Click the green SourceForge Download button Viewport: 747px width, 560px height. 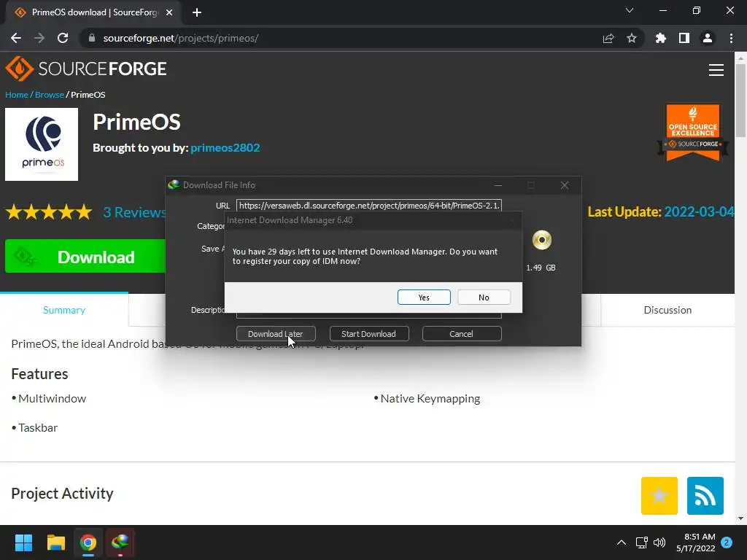click(86, 256)
